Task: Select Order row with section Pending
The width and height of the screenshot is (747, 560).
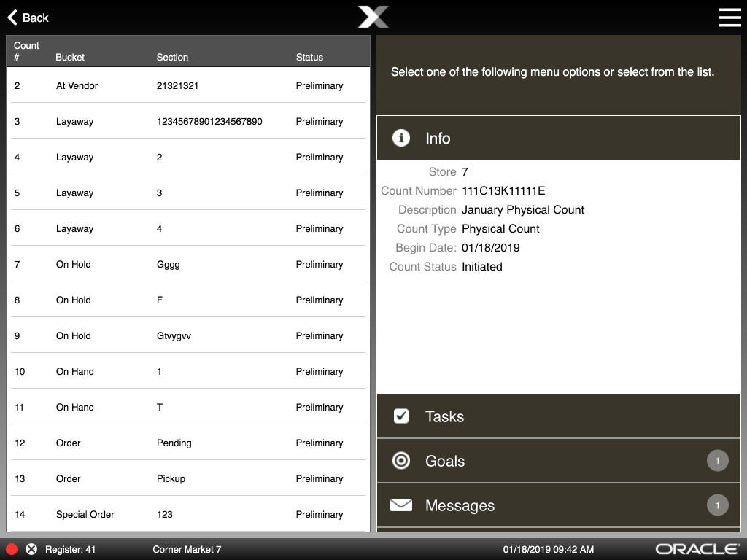Action: click(x=188, y=442)
